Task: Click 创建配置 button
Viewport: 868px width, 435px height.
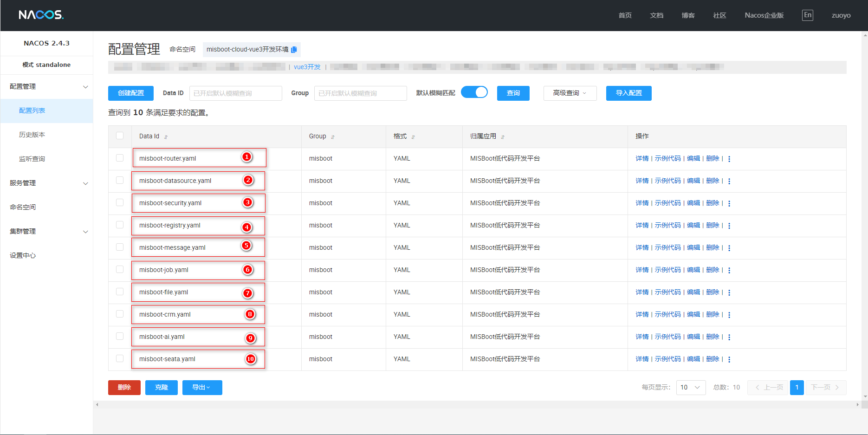Action: (x=131, y=93)
